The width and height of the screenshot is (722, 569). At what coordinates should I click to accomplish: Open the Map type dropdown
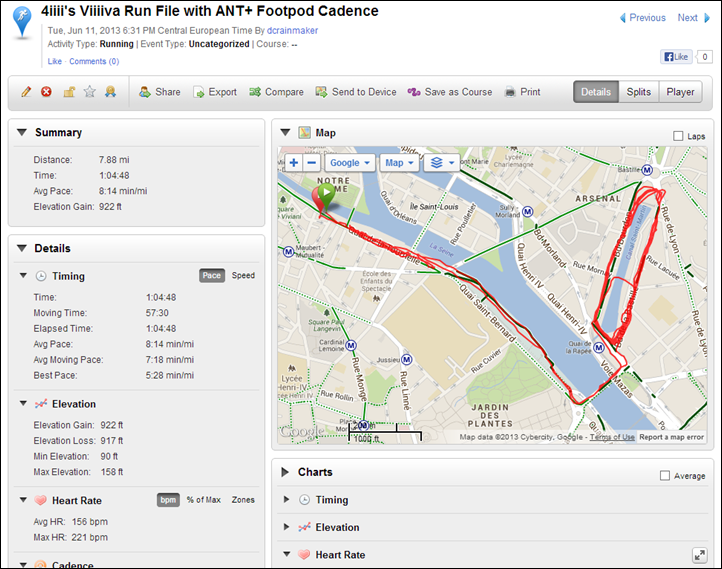pos(399,163)
